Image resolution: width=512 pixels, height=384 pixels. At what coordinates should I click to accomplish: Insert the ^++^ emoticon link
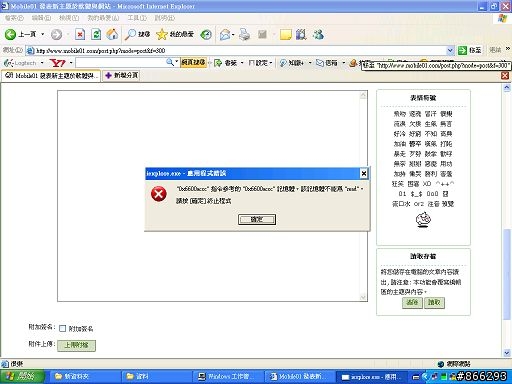(445, 184)
